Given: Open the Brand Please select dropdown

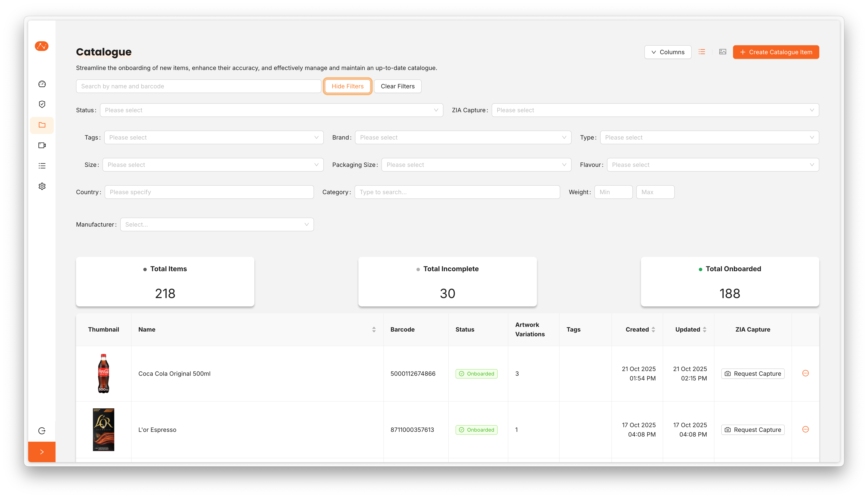Looking at the screenshot, I should [x=462, y=137].
